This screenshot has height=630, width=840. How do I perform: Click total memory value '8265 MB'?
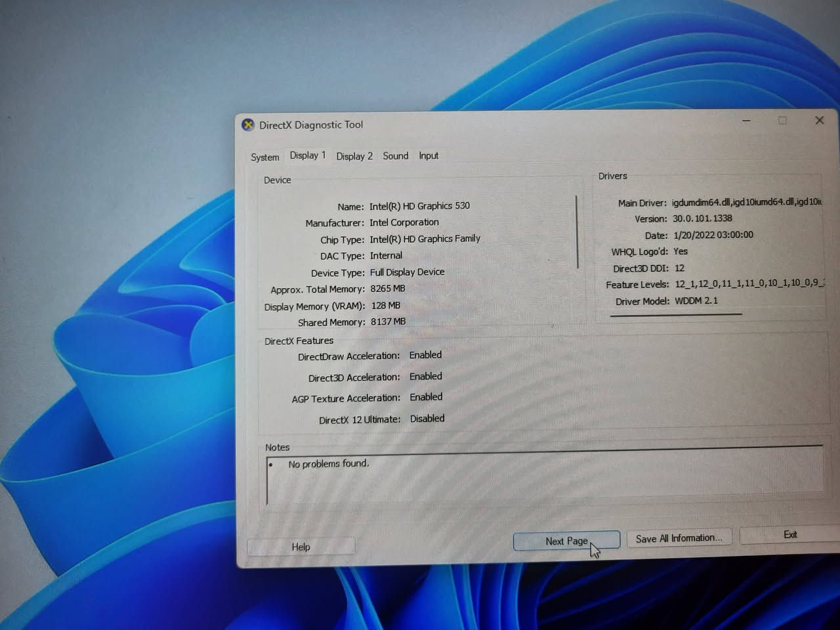click(387, 288)
